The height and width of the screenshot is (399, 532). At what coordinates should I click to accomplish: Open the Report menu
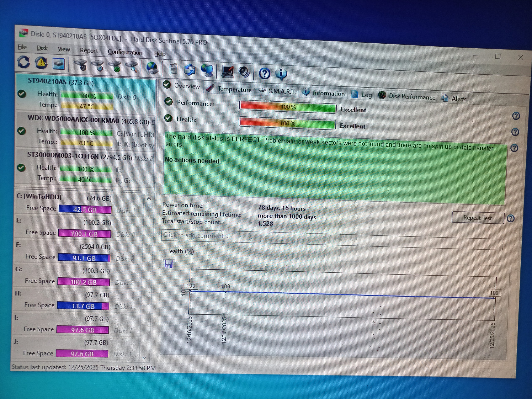click(x=89, y=50)
